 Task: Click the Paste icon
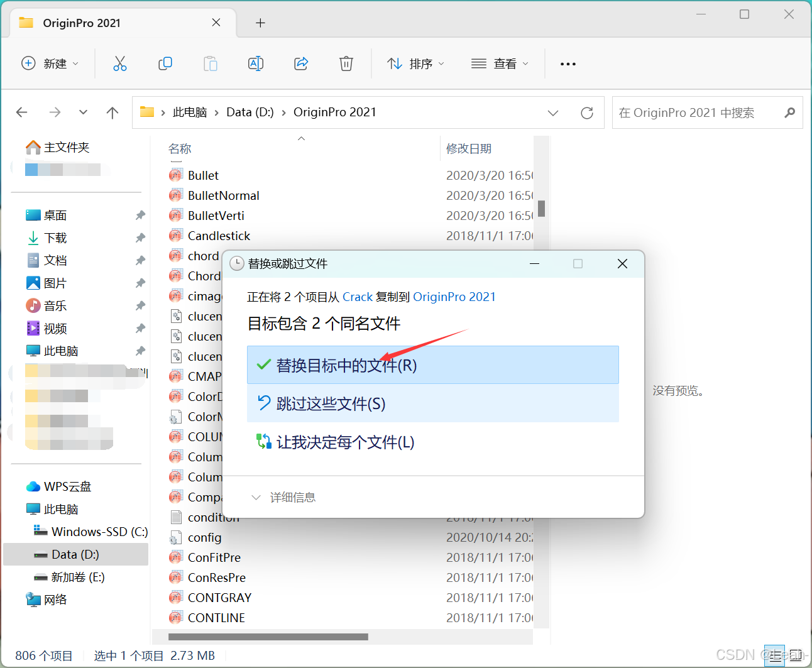click(211, 63)
